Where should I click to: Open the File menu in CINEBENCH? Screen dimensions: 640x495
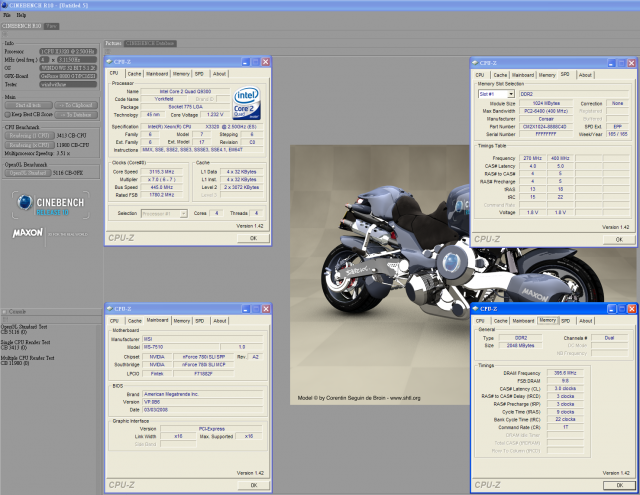click(x=7, y=15)
